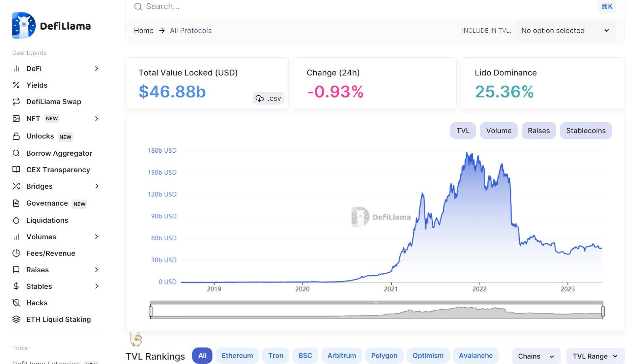This screenshot has width=635, height=364.
Task: Open the Chains dropdown
Action: coord(536,356)
